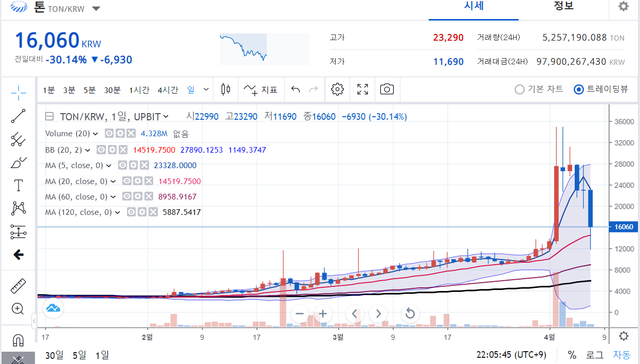640x364 pixels.
Task: Remove the MA (120, close, 0) indicator
Action: pyautogui.click(x=153, y=212)
